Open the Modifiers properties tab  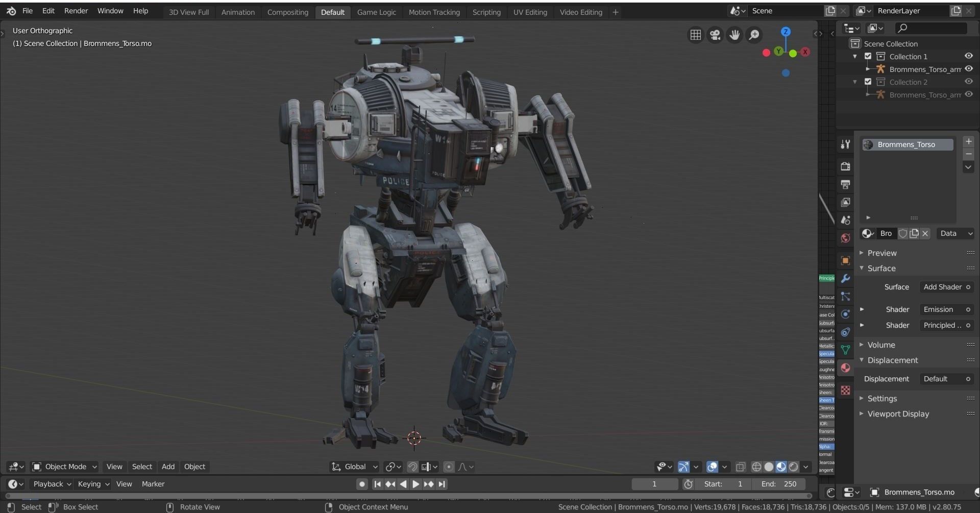pyautogui.click(x=845, y=278)
